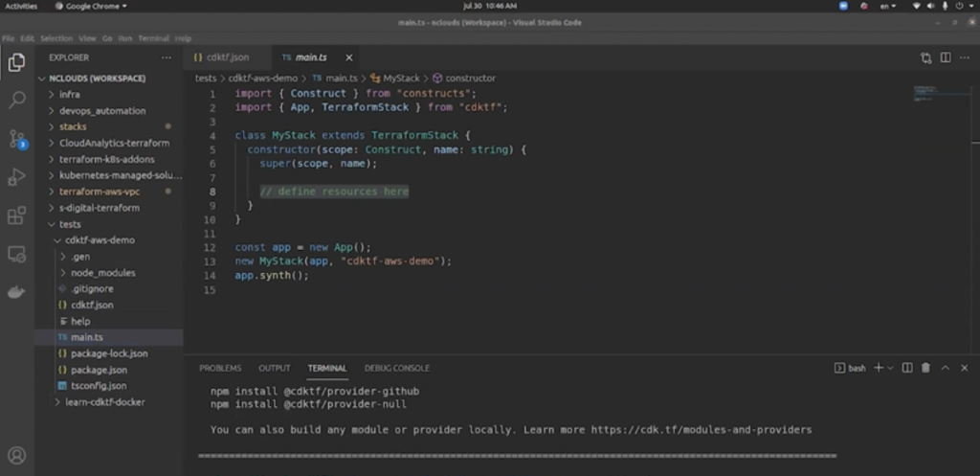
Task: Open .gitignore in the explorer
Action: point(109,289)
